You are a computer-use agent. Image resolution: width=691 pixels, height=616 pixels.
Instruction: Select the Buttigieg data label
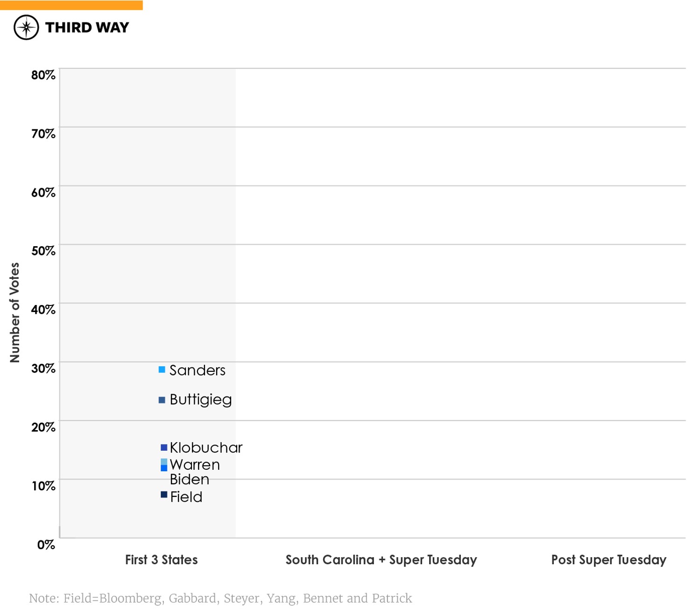coord(200,400)
